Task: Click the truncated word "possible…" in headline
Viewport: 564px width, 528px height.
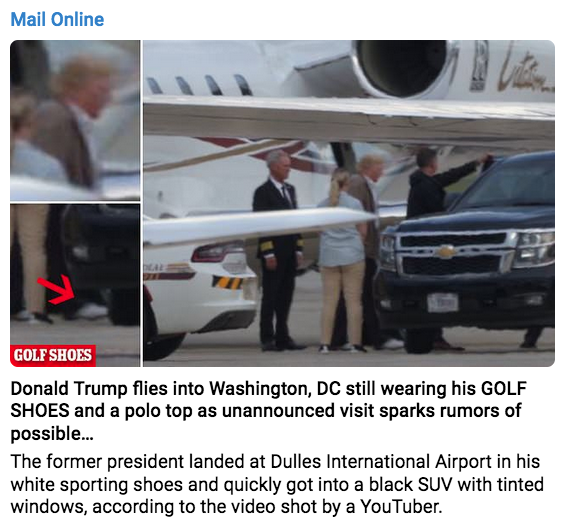Action: point(52,434)
